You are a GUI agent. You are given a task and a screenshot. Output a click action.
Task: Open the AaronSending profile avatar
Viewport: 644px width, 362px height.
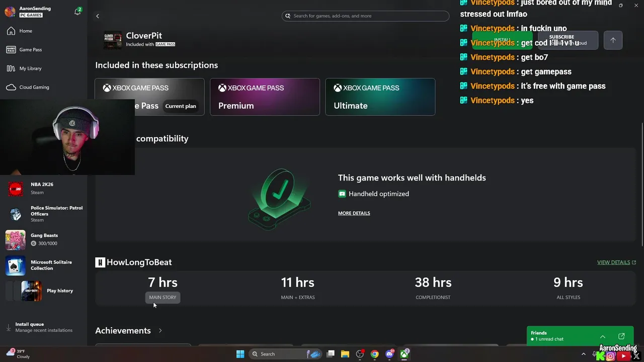pos(10,12)
